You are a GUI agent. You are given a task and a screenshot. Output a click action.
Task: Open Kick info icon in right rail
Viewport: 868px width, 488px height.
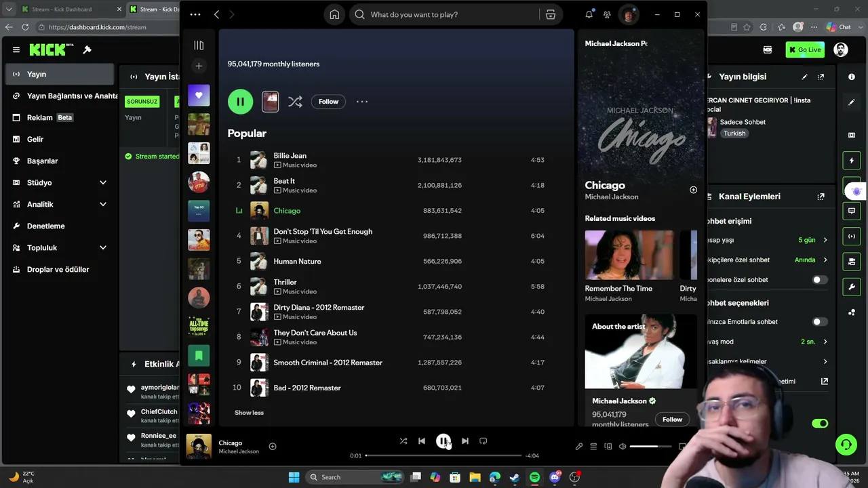(x=852, y=77)
